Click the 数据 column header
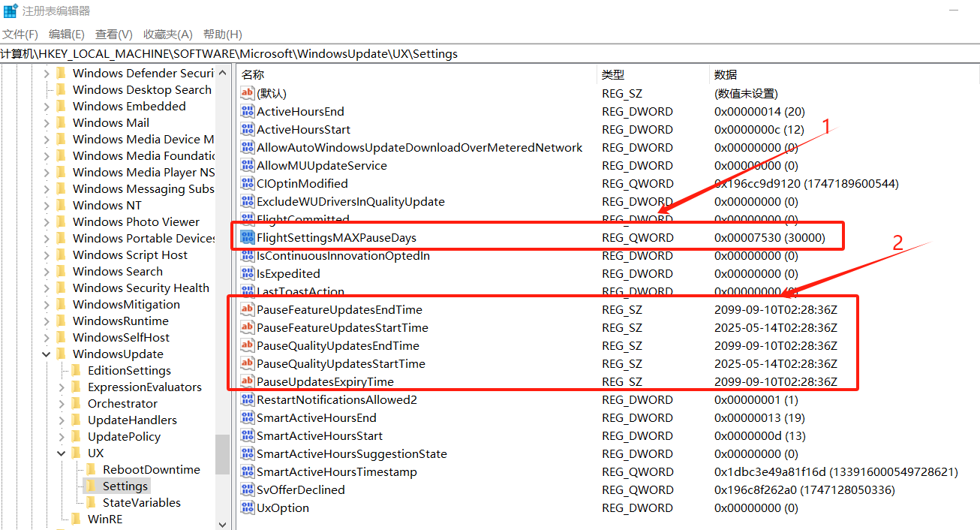980x530 pixels. tap(726, 74)
